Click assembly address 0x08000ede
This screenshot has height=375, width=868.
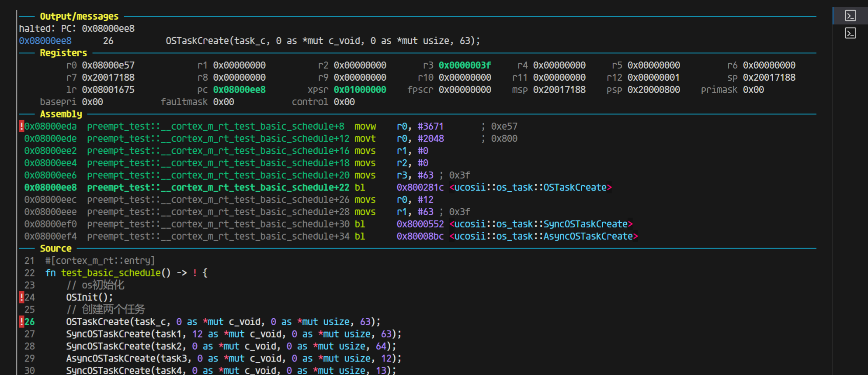click(x=50, y=138)
